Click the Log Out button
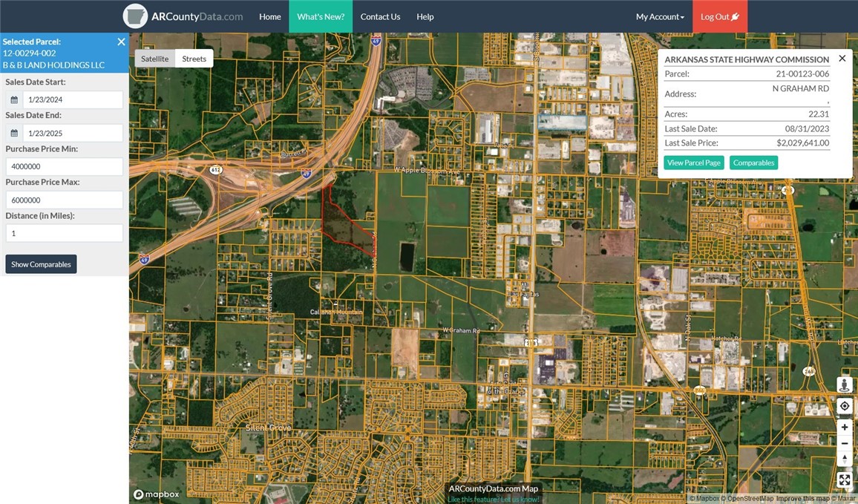Viewport: 858px width, 504px height. (x=719, y=16)
